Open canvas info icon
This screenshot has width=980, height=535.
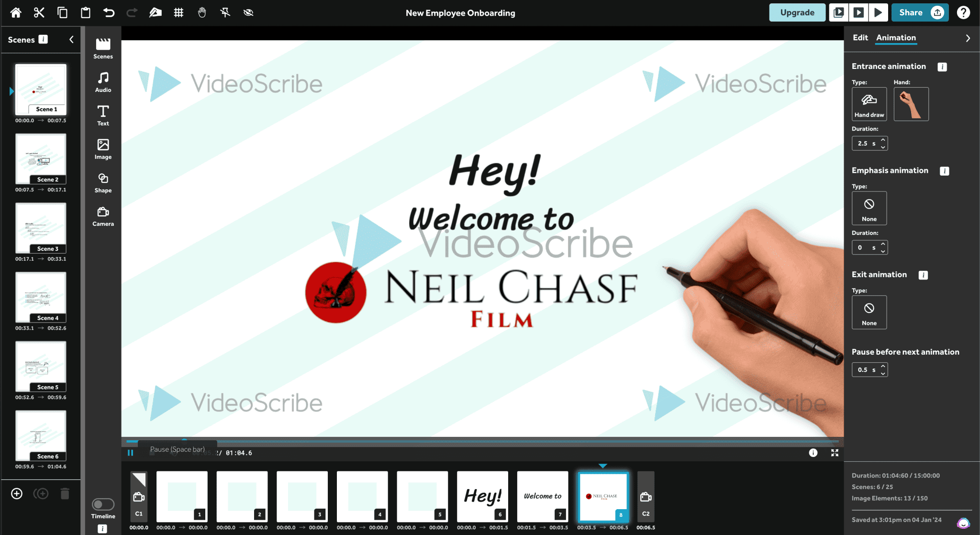point(813,453)
